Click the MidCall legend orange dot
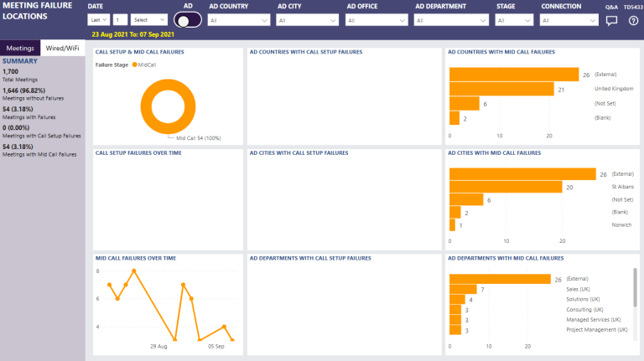Screen dimensions: 644x361 tap(135, 64)
